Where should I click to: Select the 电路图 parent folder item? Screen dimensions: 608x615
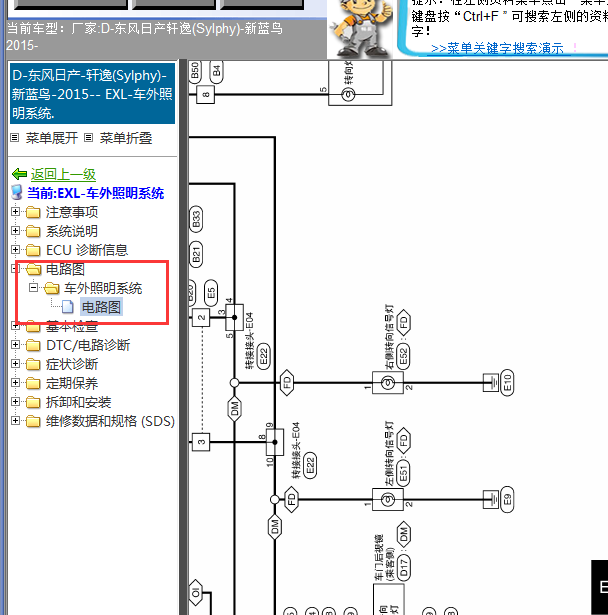coord(65,269)
